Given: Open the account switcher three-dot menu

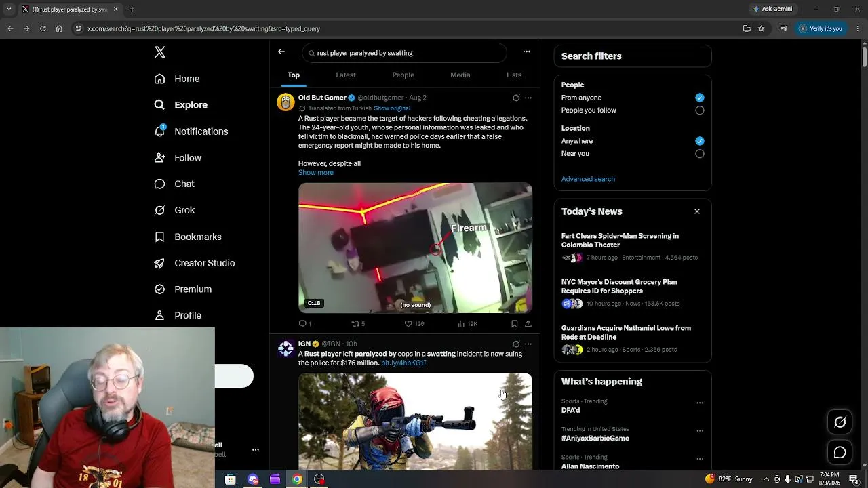Looking at the screenshot, I should 256,449.
